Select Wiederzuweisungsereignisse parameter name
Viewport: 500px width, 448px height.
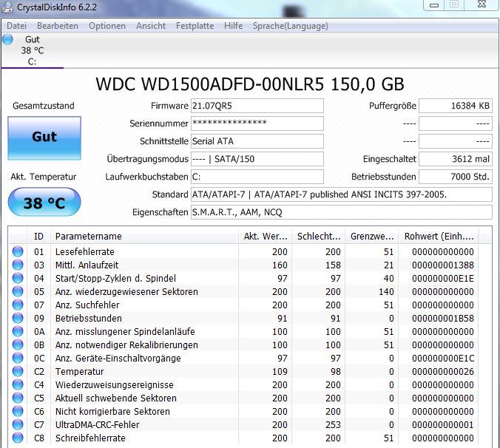click(x=115, y=385)
